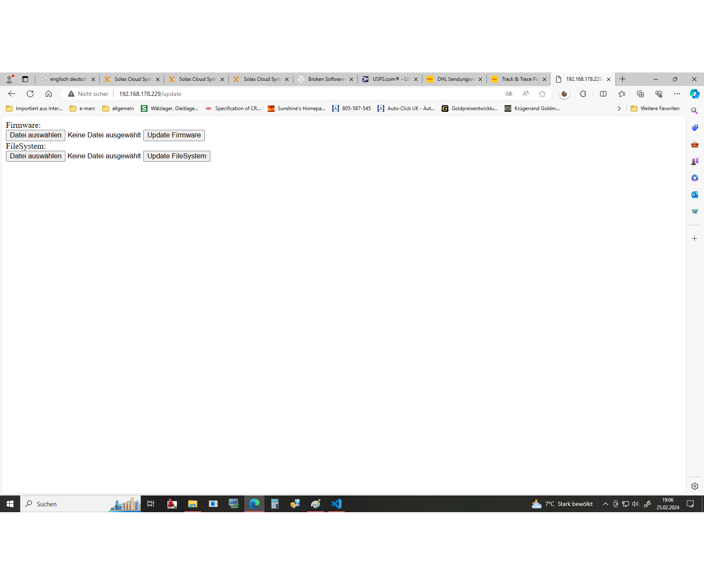
Task: Close the Broken Software tab
Action: (x=351, y=79)
